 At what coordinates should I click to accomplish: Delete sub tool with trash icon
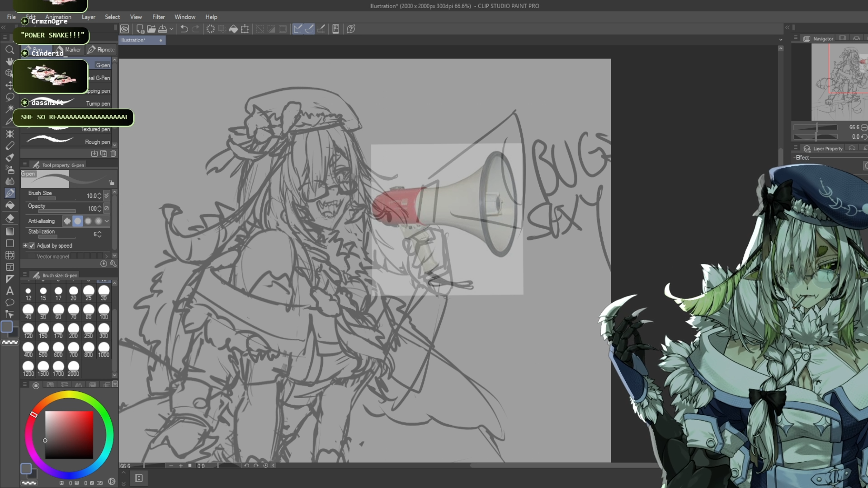click(x=113, y=154)
